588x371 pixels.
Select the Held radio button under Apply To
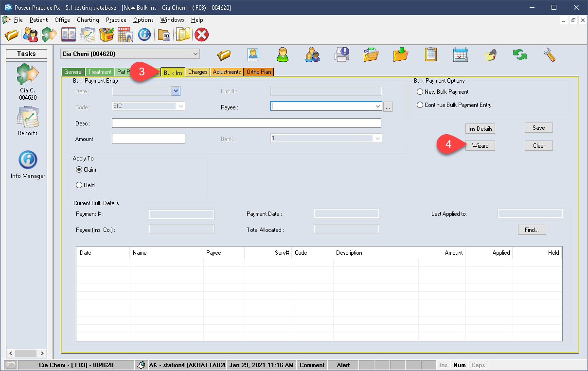coord(79,185)
